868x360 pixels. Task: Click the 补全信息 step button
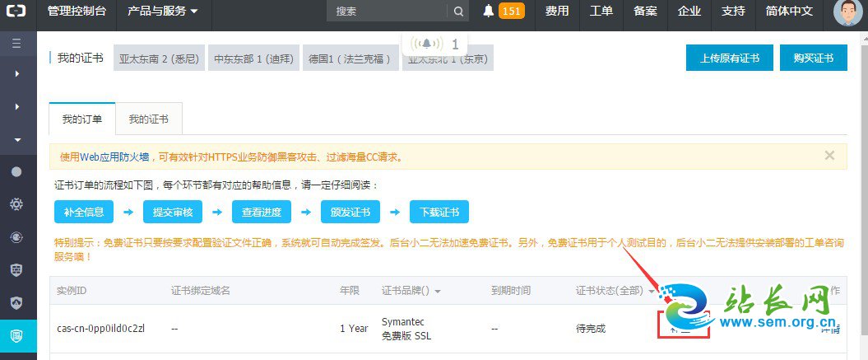point(84,212)
